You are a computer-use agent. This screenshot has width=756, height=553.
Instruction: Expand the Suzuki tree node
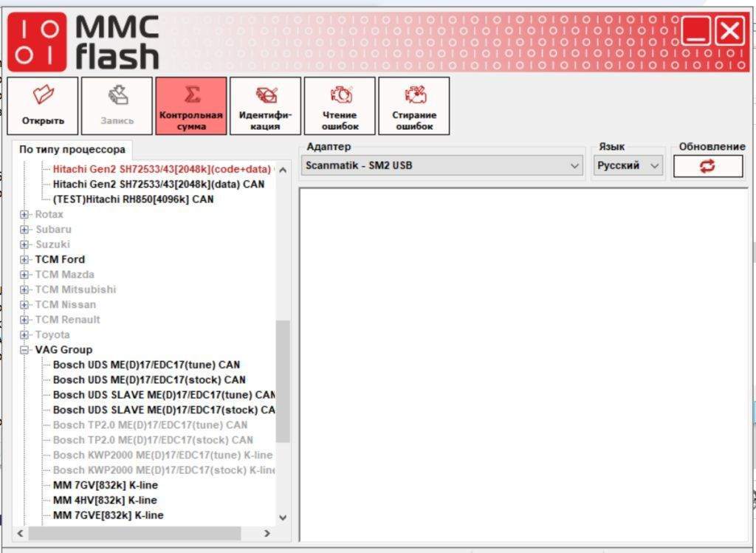(24, 244)
